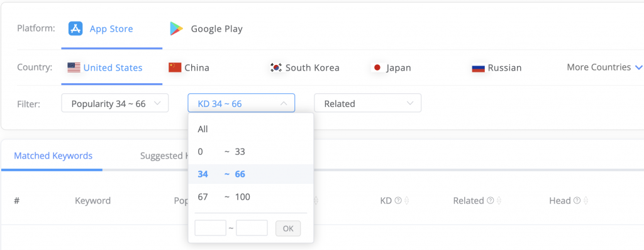Select the Russian country label
The width and height of the screenshot is (644, 250).
pos(505,68)
